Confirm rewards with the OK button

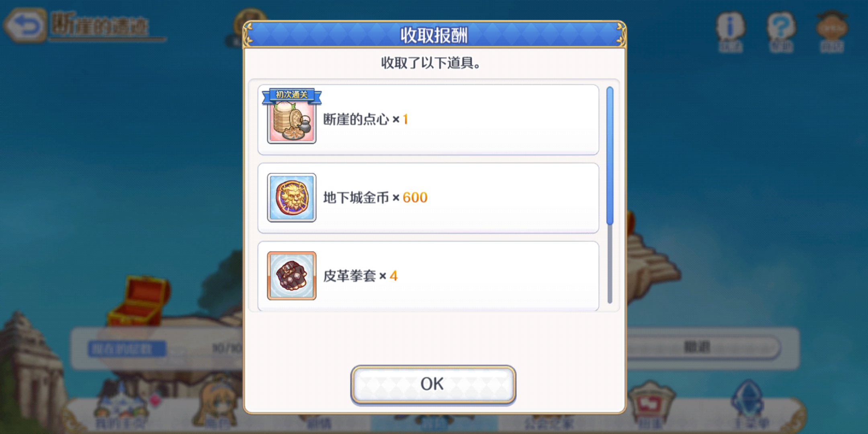click(433, 384)
